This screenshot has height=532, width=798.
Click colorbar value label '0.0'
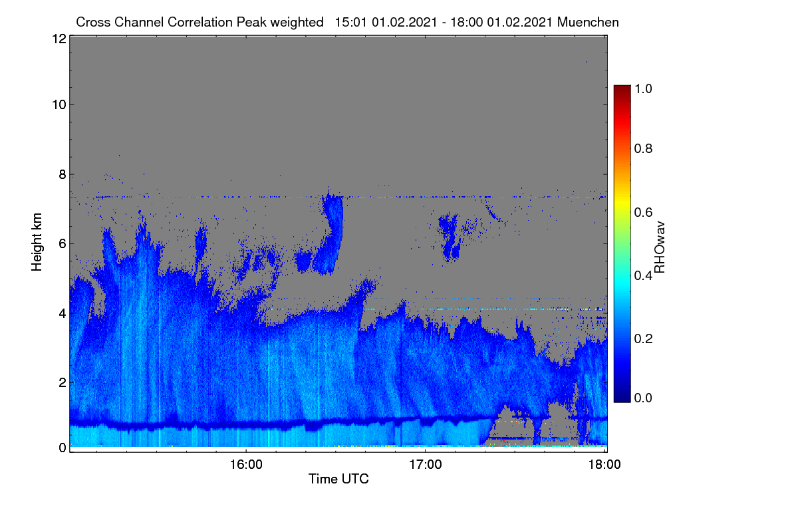[x=644, y=397]
